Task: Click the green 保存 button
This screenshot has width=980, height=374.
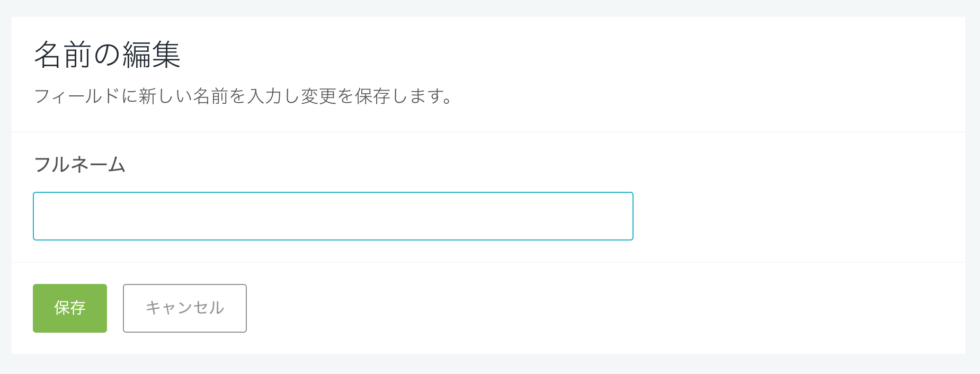Action: point(70,308)
